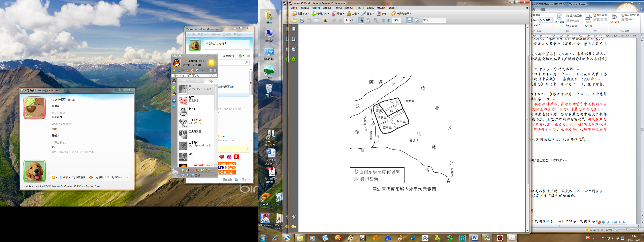This screenshot has width=644, height=242.
Task: Click Insert Caption (插入题注) in Word
Action: click(559, 19)
